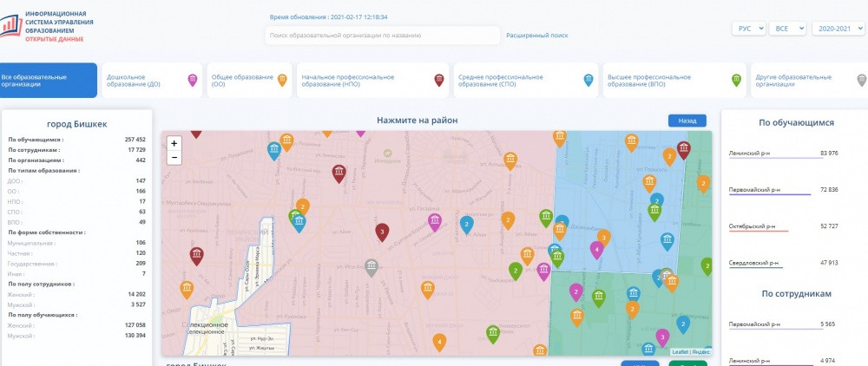
Task: Open orange cluster marker numbered 4
Action: point(439,342)
